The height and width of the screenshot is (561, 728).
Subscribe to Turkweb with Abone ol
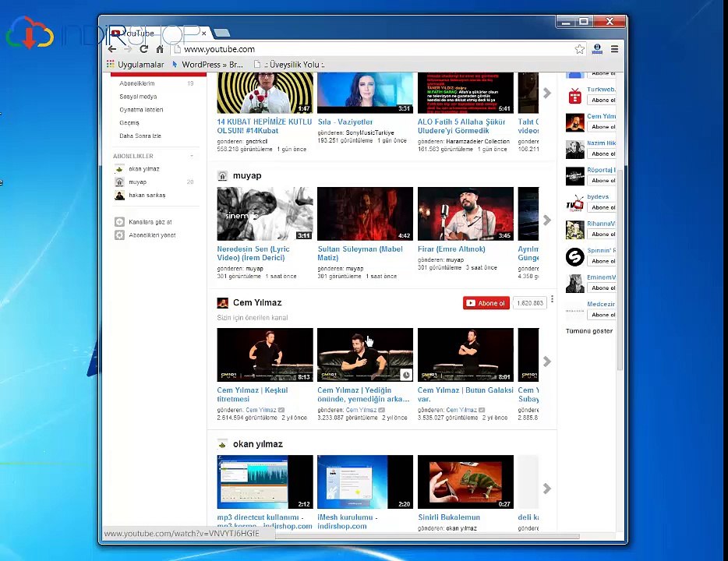(602, 101)
